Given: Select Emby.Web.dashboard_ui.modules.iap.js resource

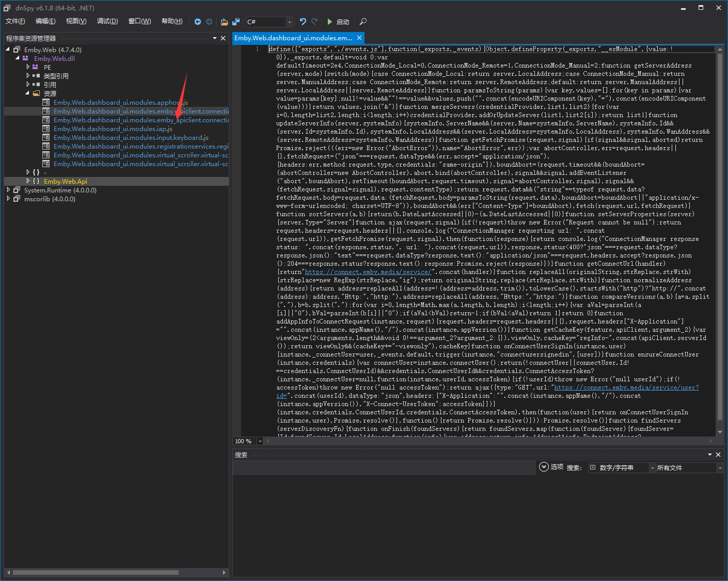Looking at the screenshot, I should point(113,128).
